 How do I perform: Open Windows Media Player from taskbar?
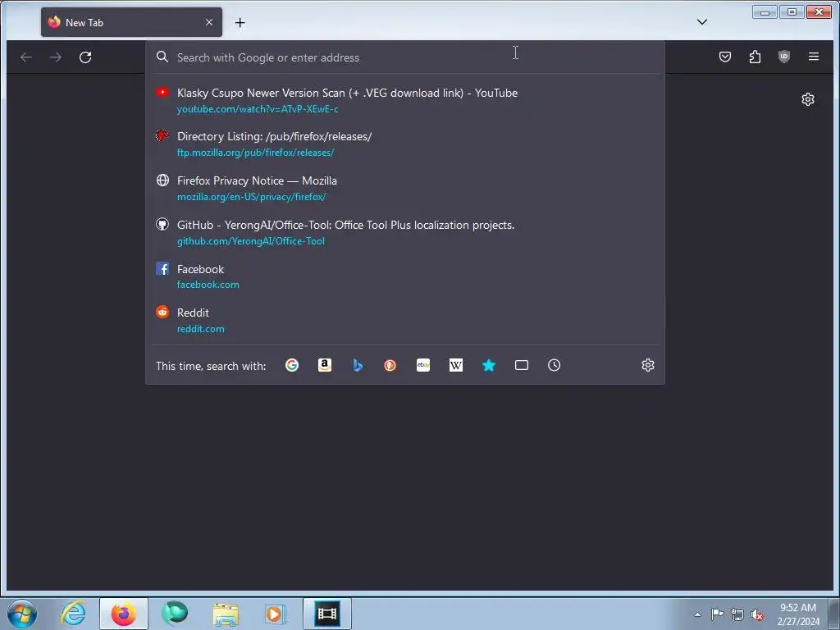[276, 614]
